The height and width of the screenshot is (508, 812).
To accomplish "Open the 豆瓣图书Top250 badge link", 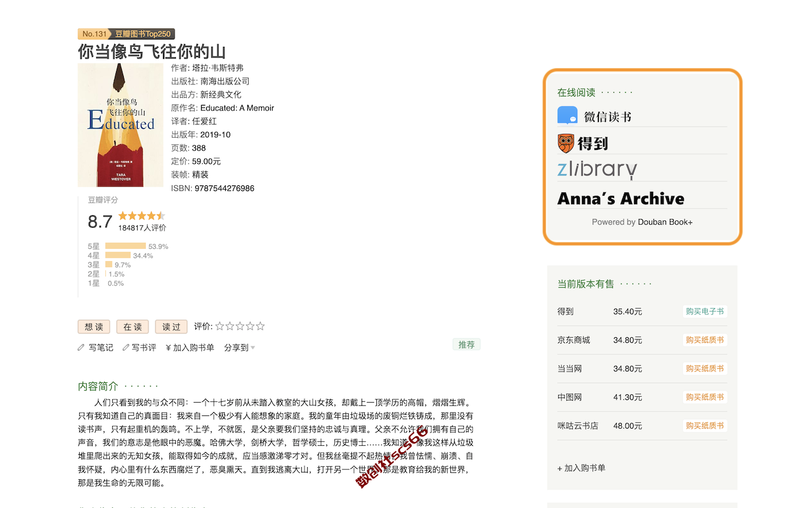I will (x=143, y=34).
